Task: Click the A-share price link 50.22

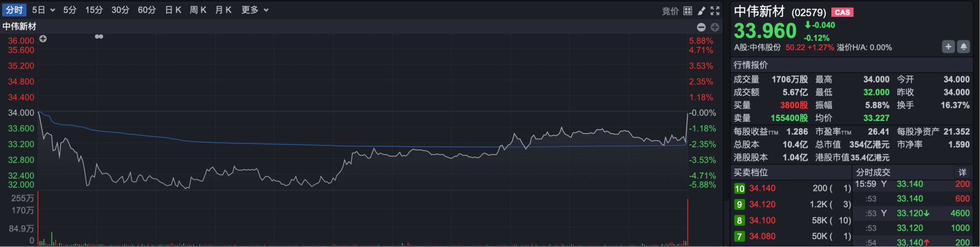Action: click(x=795, y=47)
